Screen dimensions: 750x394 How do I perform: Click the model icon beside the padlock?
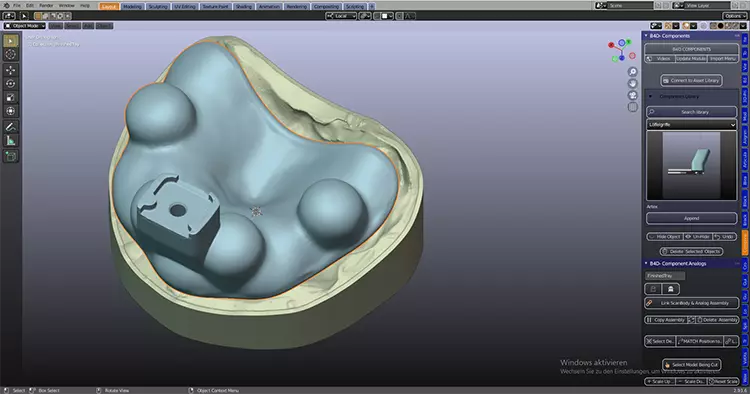pyautogui.click(x=670, y=289)
